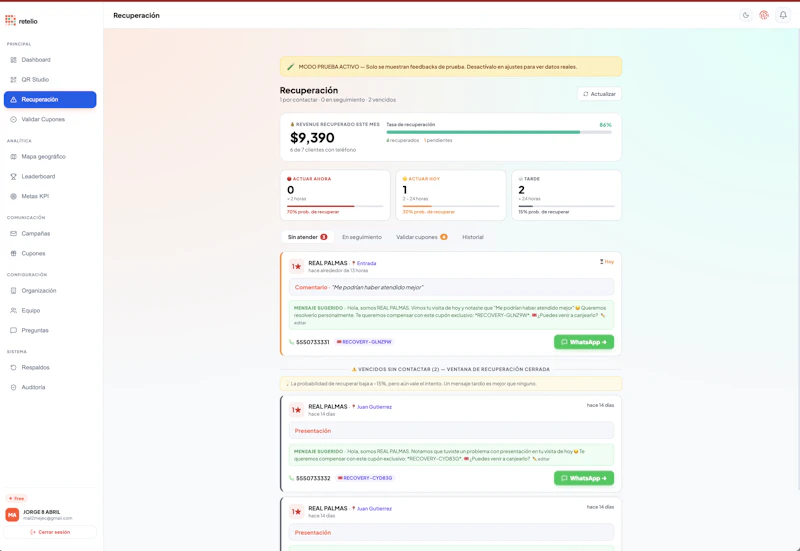Image resolution: width=800 pixels, height=551 pixels.
Task: Click the orange badge on Validar cupones tab
Action: (x=444, y=237)
